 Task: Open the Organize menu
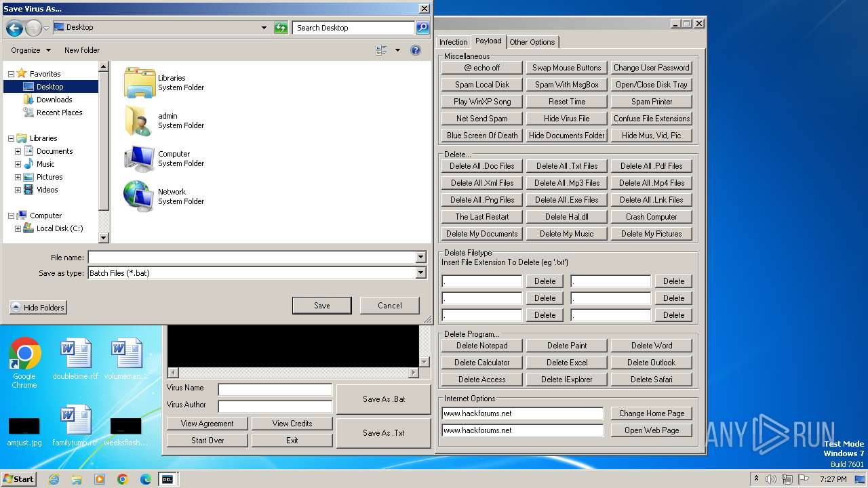click(x=31, y=50)
